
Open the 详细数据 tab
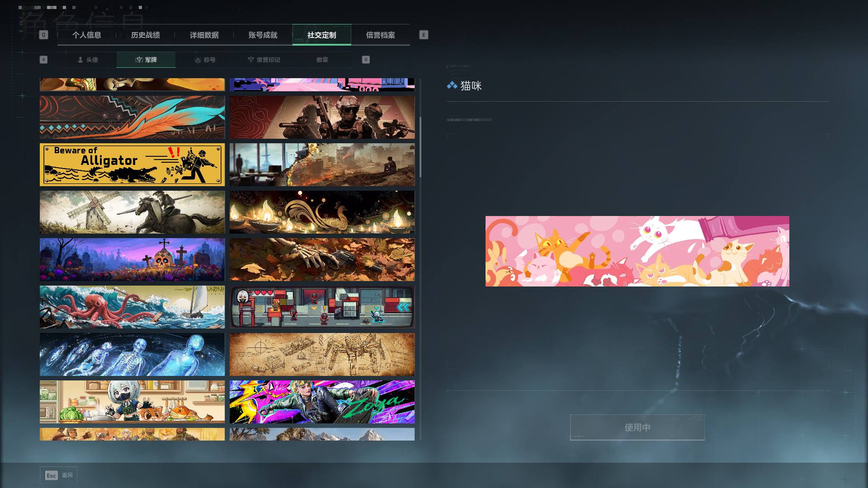[x=204, y=35]
